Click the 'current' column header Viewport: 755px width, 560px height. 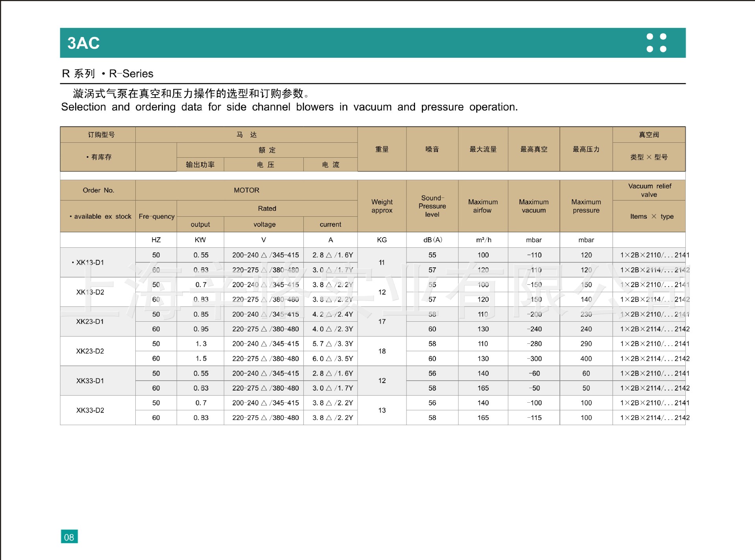[x=330, y=224]
